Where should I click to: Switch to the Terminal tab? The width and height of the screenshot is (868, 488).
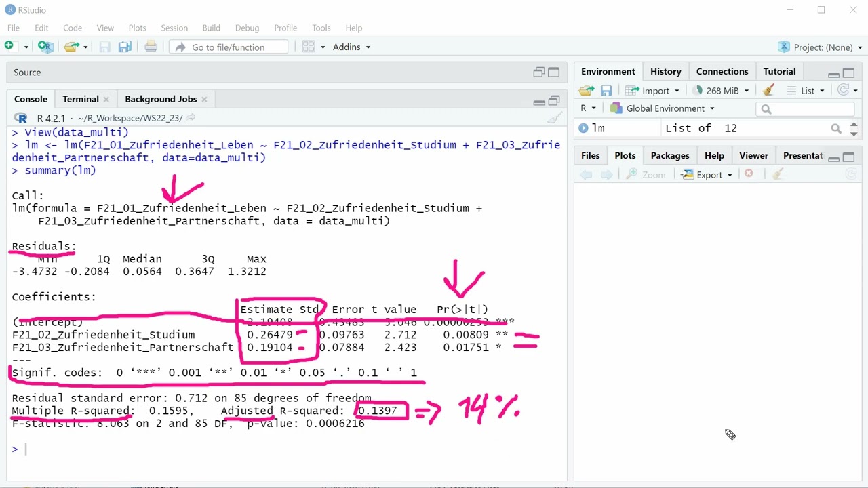tap(81, 99)
